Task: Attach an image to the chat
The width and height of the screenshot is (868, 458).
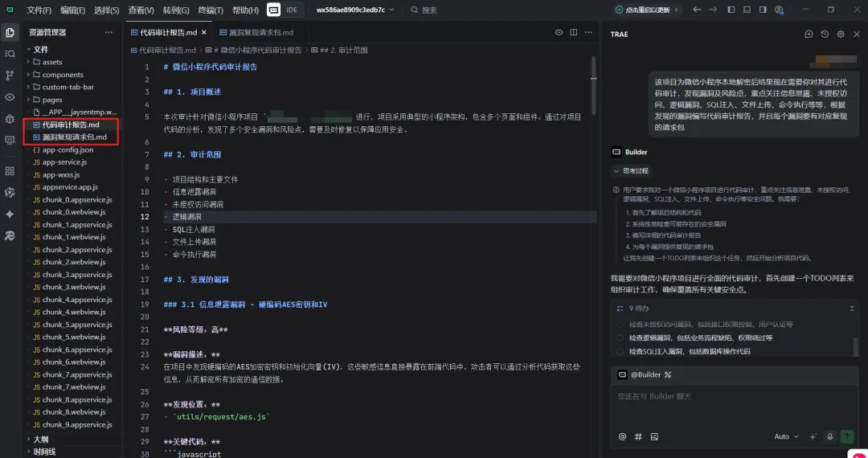Action: [654, 436]
